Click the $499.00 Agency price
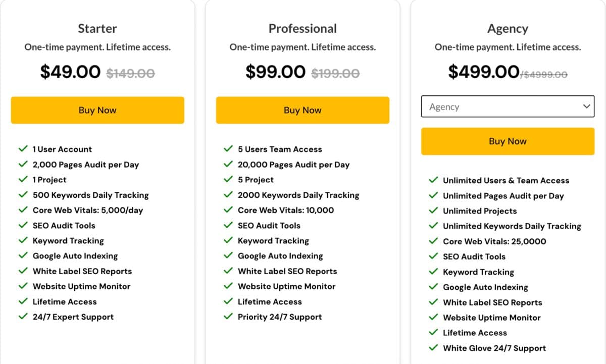 pos(483,72)
